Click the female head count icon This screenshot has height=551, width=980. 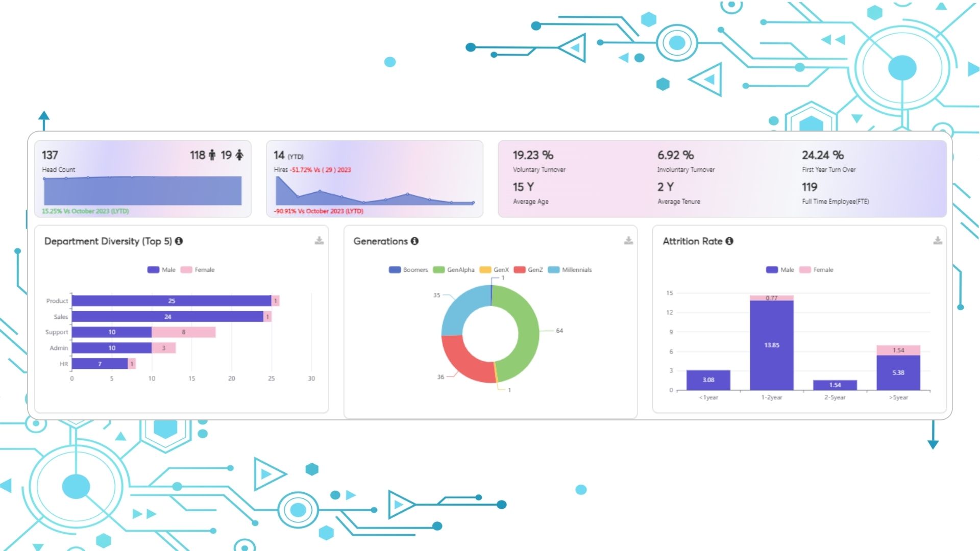click(239, 155)
